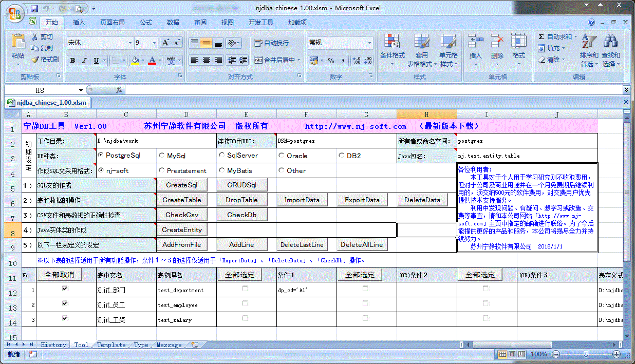Uncheck the 测试_部门 row checkbox
The image size is (635, 364).
coord(65,289)
